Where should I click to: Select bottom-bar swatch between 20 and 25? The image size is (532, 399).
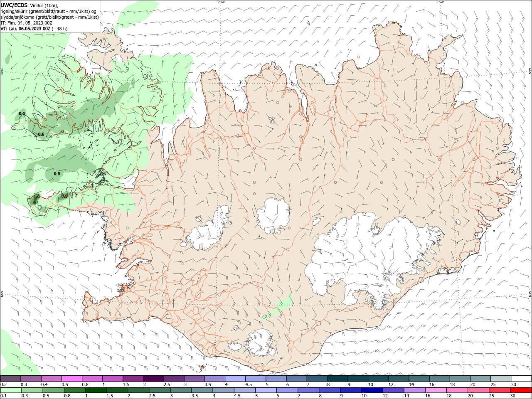[x=479, y=390]
